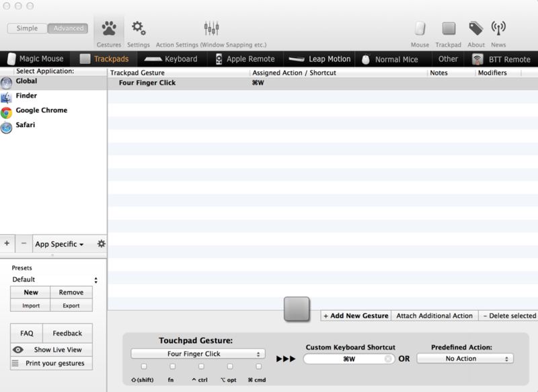The height and width of the screenshot is (392, 538).
Task: Switch to the Keyboard tab
Action: pyautogui.click(x=171, y=58)
